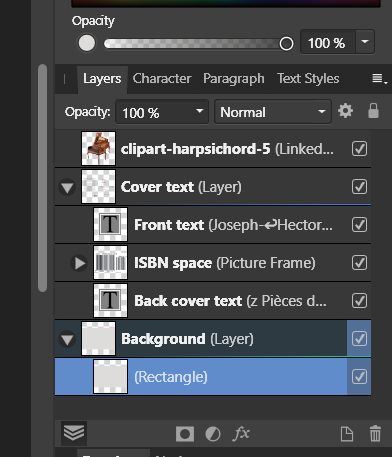This screenshot has width=392, height=457.
Task: Select the Cover text layer row
Action: point(213,187)
